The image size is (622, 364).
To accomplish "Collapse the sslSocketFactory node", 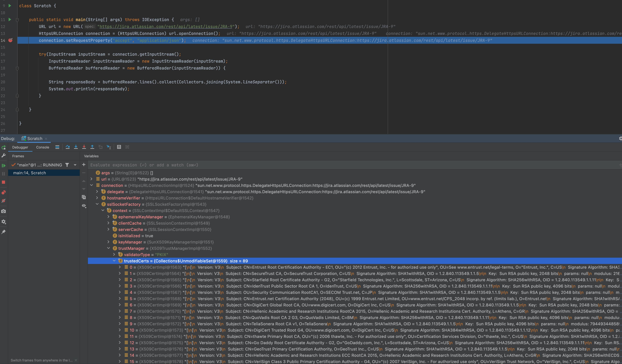I will (x=97, y=204).
